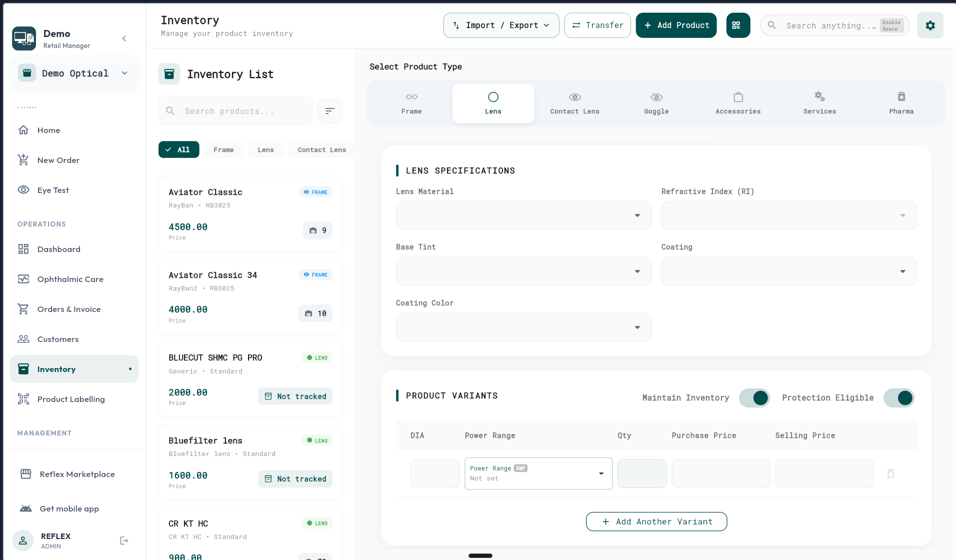The image size is (956, 560).
Task: Click the delete variant trash icon
Action: coord(890,473)
